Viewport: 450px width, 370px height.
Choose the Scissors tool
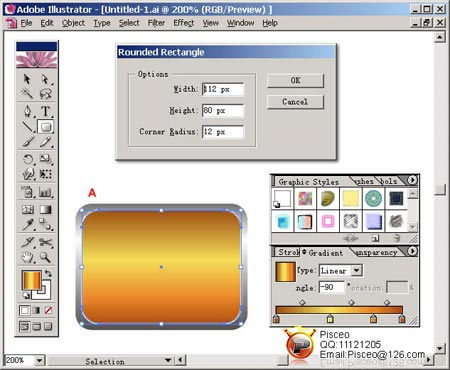point(45,242)
